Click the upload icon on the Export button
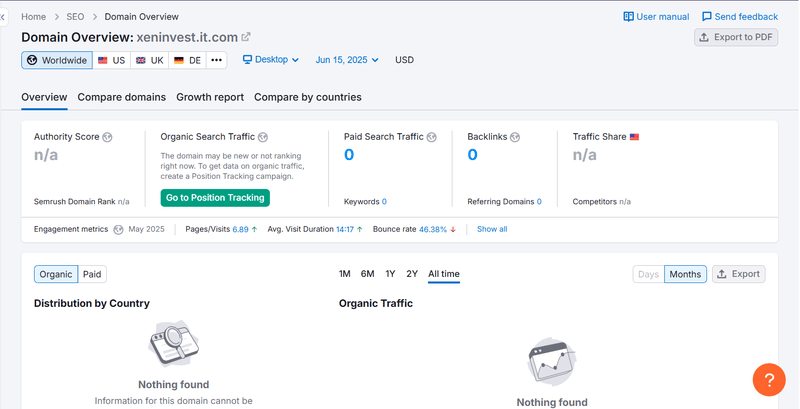Viewport: 800px width, 409px height. (721, 274)
